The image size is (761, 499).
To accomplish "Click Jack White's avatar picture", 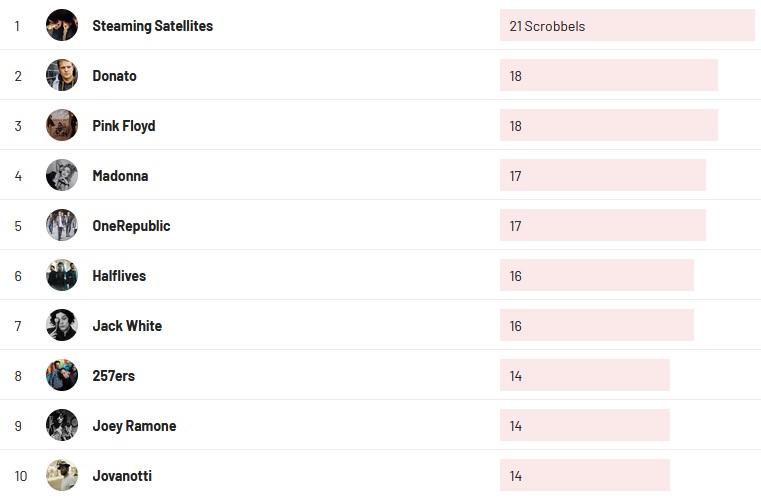I will point(62,325).
